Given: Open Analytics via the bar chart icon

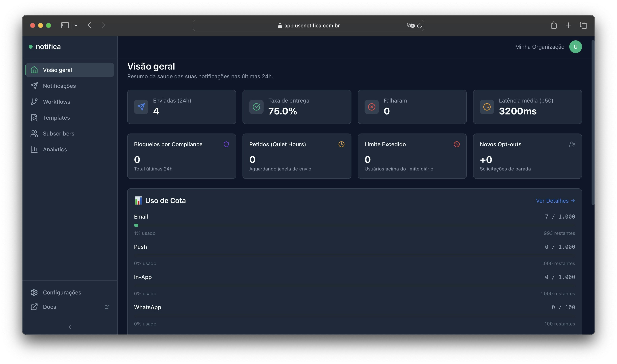Looking at the screenshot, I should pyautogui.click(x=34, y=149).
